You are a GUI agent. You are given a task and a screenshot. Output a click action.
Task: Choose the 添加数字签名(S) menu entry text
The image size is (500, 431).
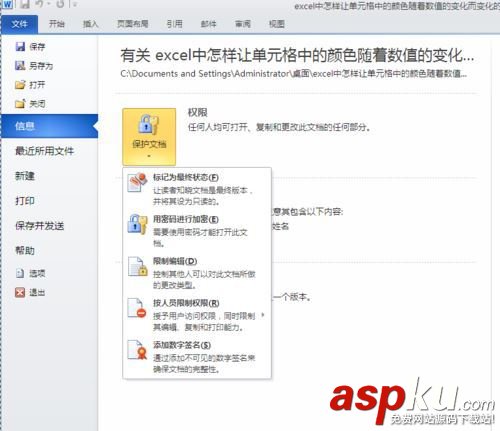(x=182, y=345)
